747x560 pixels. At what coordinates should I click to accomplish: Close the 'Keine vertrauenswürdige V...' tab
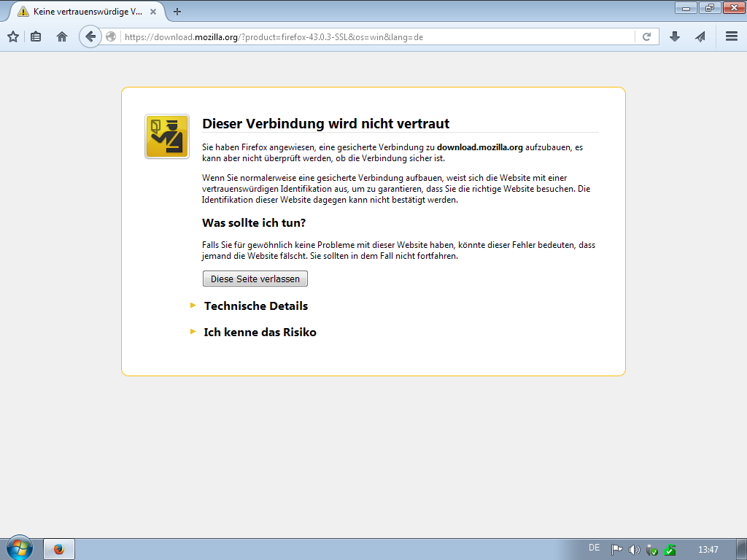tap(153, 12)
